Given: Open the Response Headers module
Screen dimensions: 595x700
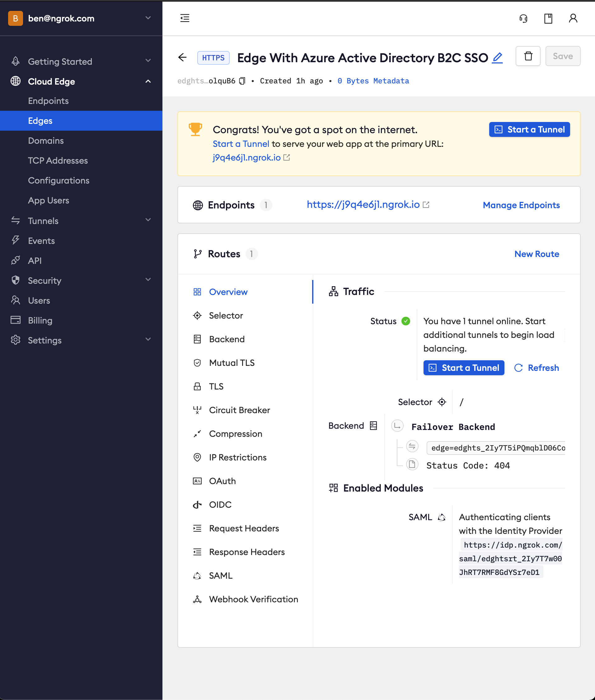Looking at the screenshot, I should (x=245, y=552).
